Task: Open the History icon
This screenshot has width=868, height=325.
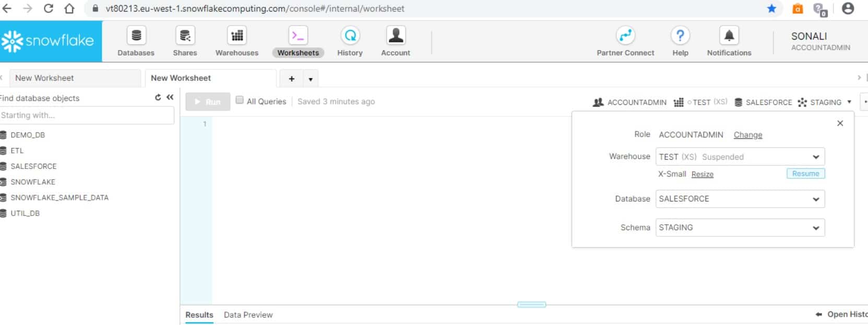Action: click(350, 35)
